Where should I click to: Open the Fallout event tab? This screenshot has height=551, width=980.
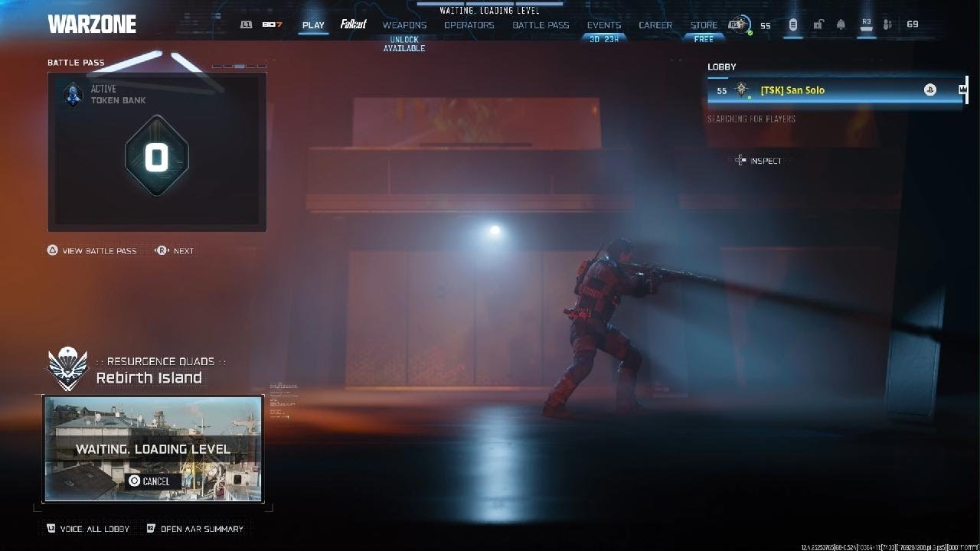click(x=353, y=24)
